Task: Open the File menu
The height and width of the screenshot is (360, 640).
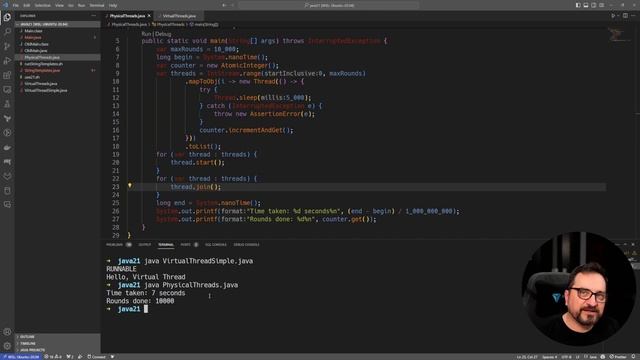Action: point(16,5)
